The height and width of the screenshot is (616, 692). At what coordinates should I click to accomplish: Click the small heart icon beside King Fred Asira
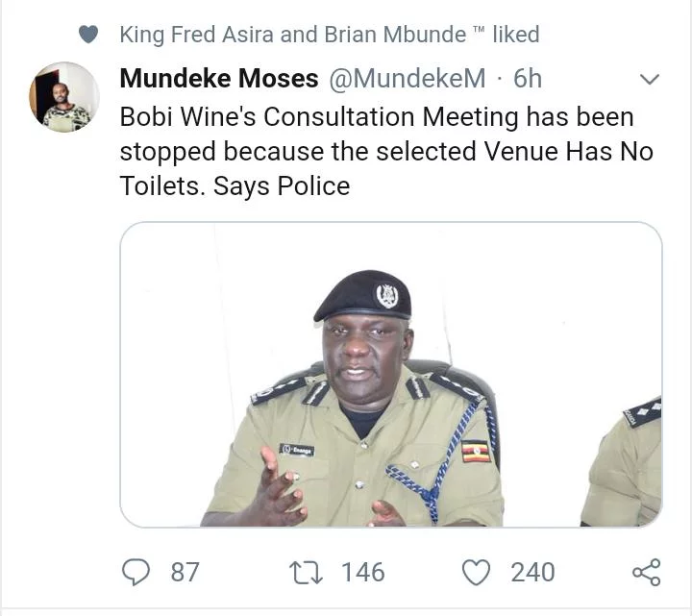point(88,35)
